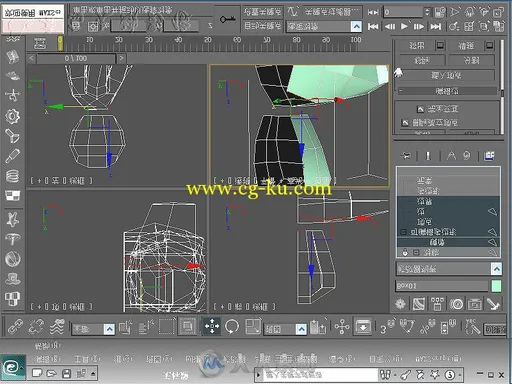Collapse the modifier row that has the light bulb
The height and width of the screenshot is (384, 512).
[416, 252]
